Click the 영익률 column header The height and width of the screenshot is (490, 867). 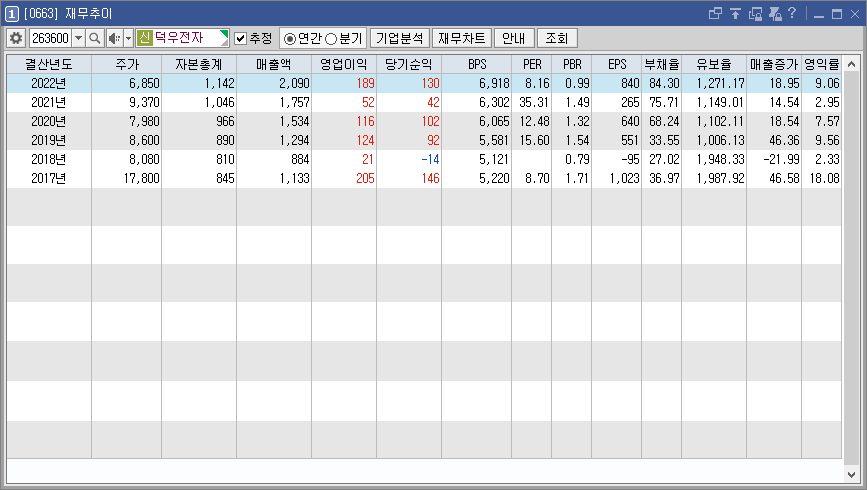pyautogui.click(x=822, y=64)
